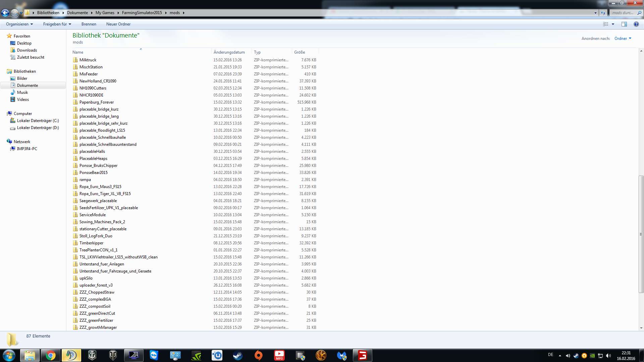Click Brennen in the toolbar
This screenshot has height=362, width=644.
89,24
